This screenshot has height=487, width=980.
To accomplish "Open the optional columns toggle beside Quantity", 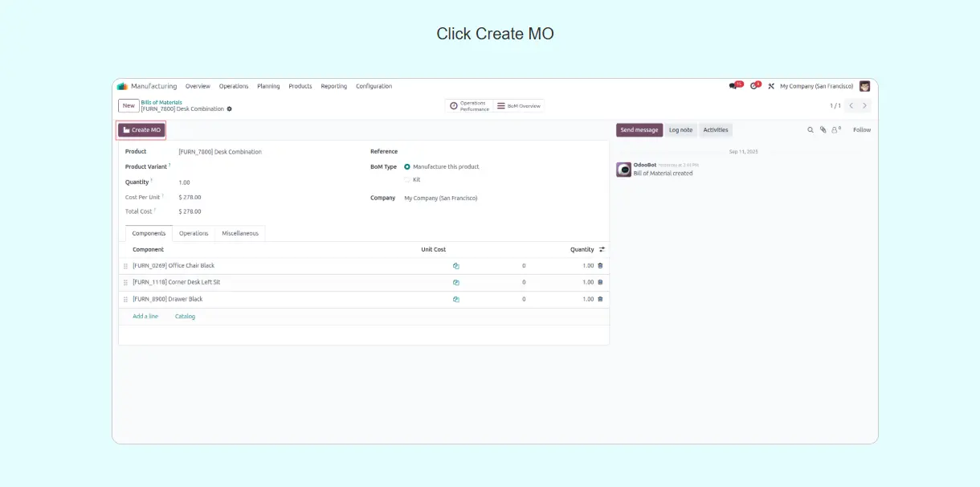I will [x=602, y=249].
